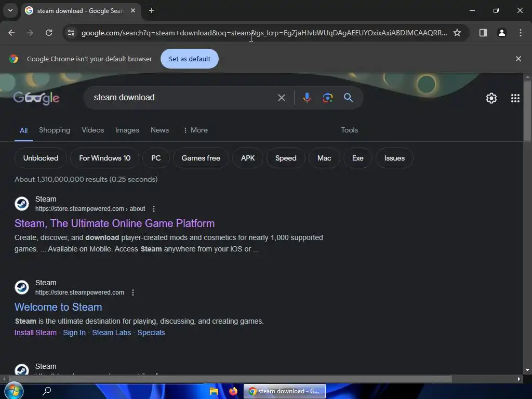Switch to the Shopping tab

[55, 130]
